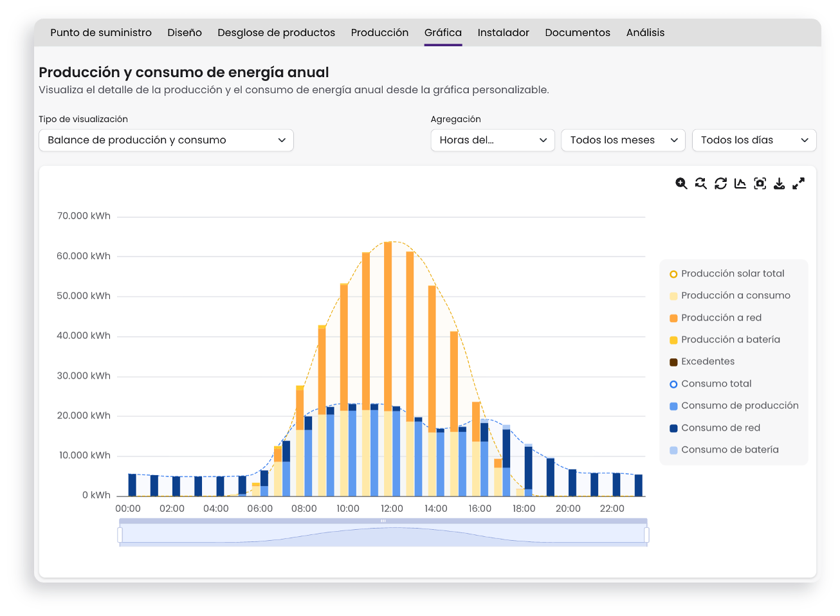Screen dimensions: 840x616
Task: Refresh the chart with circular arrows icon
Action: (x=721, y=184)
